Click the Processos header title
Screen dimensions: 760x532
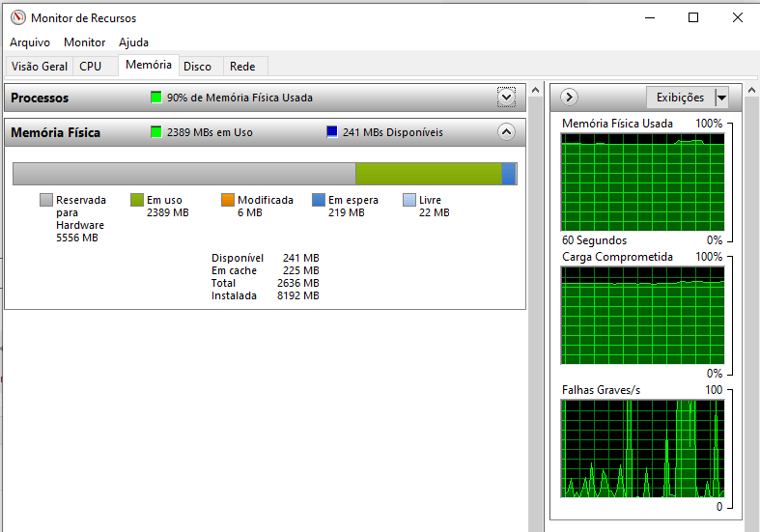coord(40,98)
